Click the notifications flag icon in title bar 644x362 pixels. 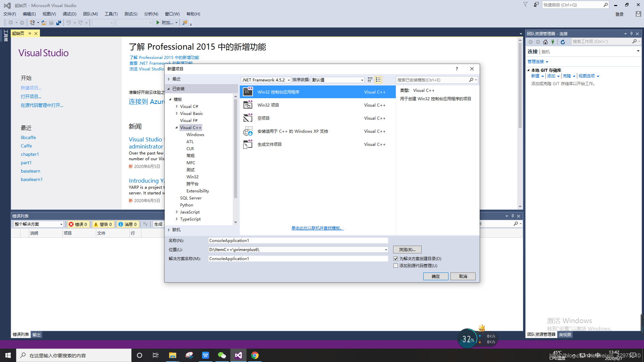tap(525, 5)
